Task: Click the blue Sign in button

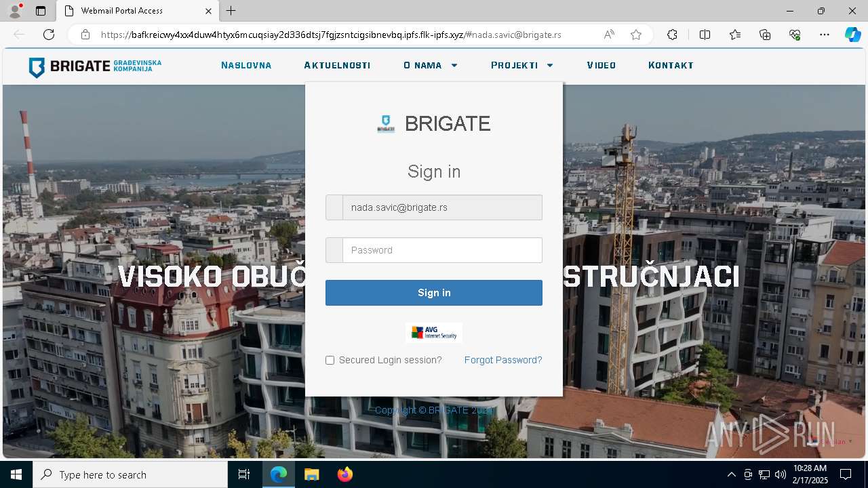Action: click(434, 293)
